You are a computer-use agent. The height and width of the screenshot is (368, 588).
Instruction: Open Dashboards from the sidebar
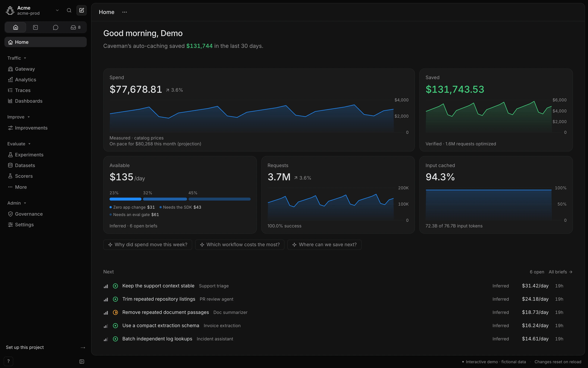(x=45, y=101)
